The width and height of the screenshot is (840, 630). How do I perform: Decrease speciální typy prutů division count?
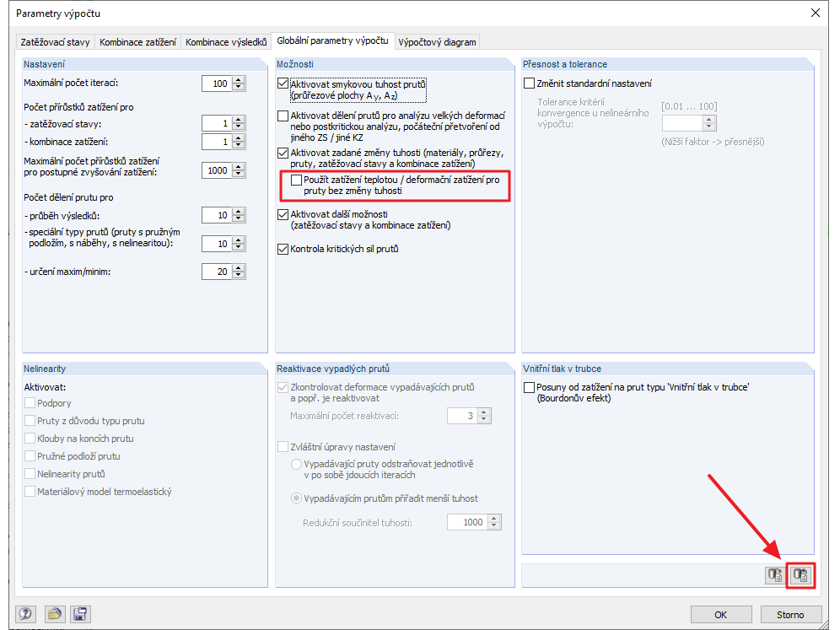(239, 247)
